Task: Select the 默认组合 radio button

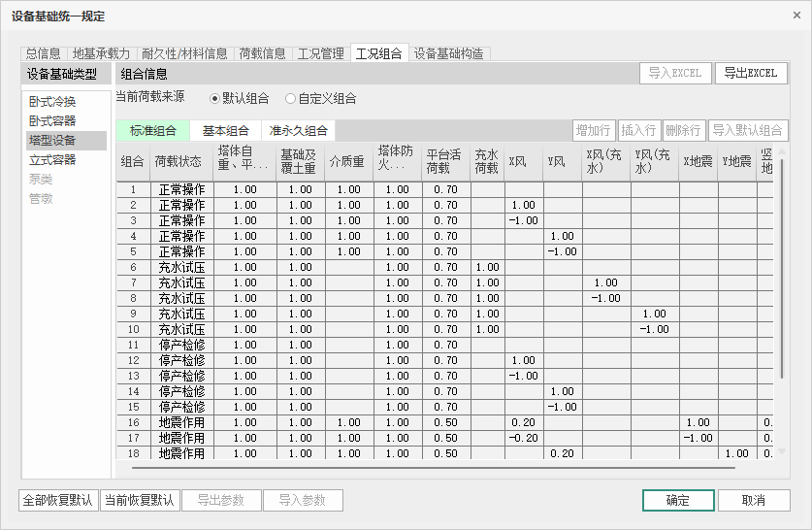Action: click(240, 98)
